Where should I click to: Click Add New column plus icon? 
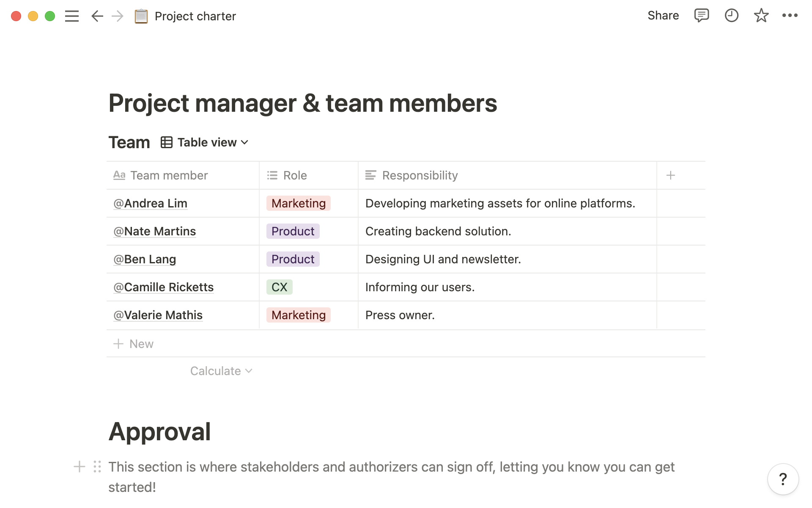pyautogui.click(x=671, y=175)
